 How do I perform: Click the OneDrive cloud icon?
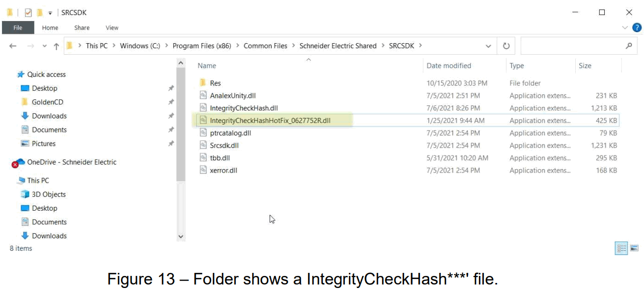pyautogui.click(x=19, y=163)
